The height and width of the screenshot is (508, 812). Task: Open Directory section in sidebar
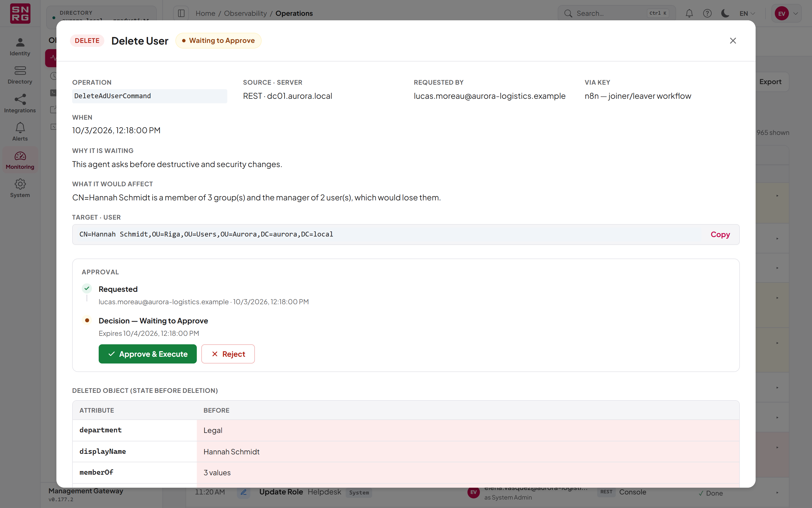point(20,75)
